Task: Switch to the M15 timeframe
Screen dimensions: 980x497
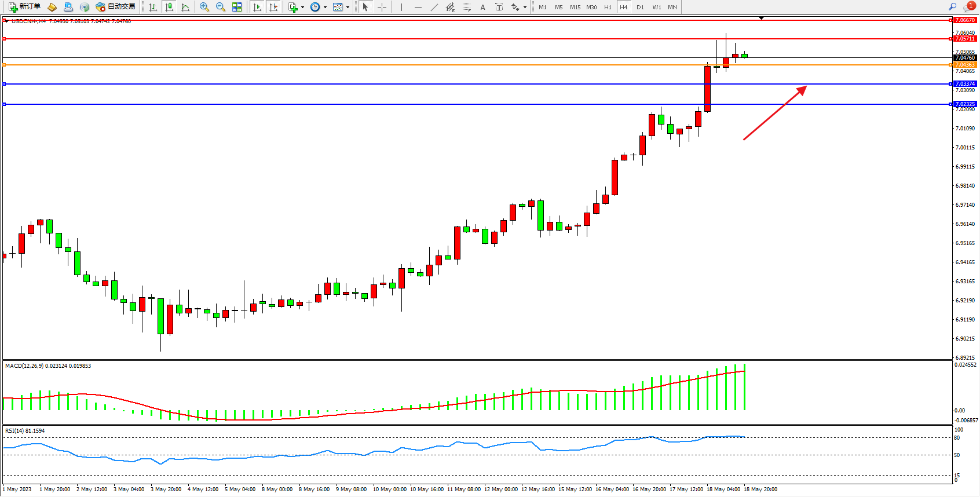Action: 575,7
